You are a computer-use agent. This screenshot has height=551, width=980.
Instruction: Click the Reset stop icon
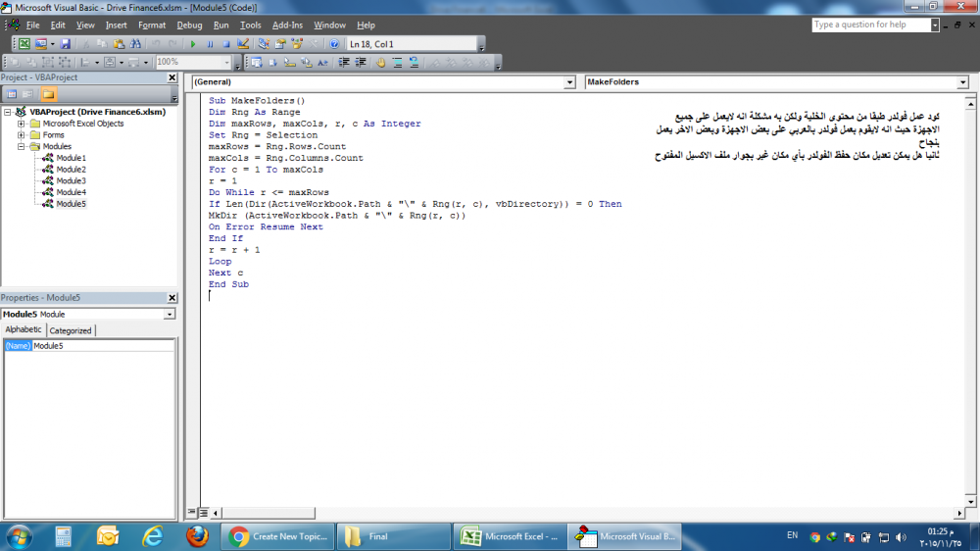[226, 44]
